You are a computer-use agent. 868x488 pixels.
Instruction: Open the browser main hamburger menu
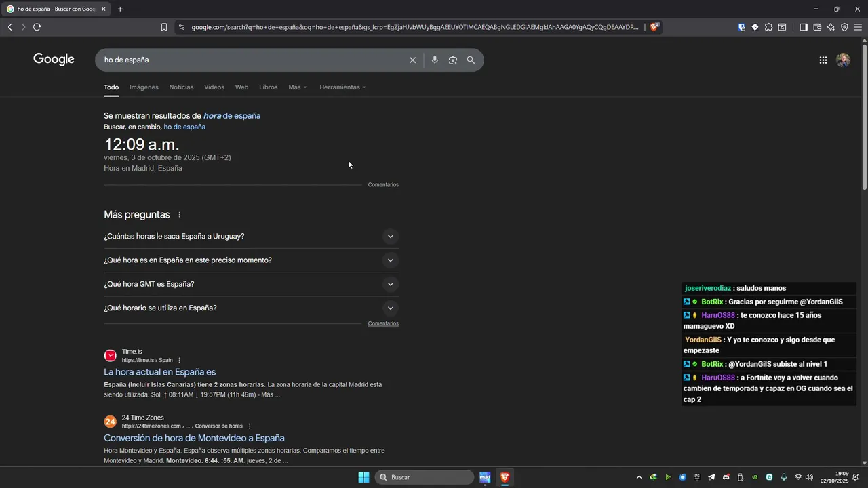(x=858, y=27)
